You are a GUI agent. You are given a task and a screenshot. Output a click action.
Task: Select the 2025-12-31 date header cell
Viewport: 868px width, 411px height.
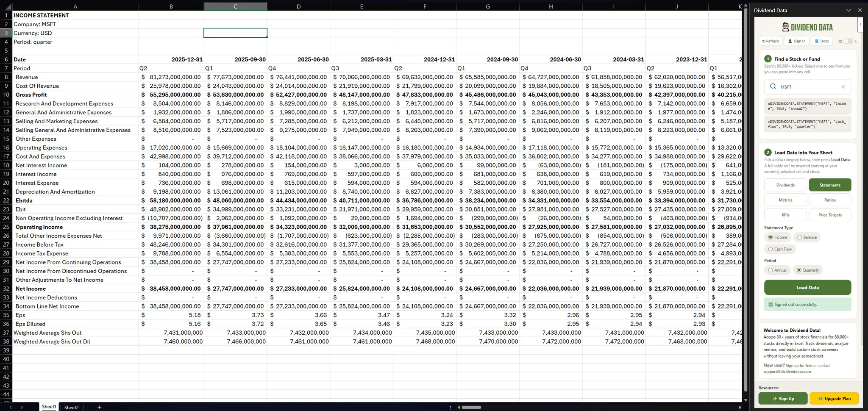171,59
